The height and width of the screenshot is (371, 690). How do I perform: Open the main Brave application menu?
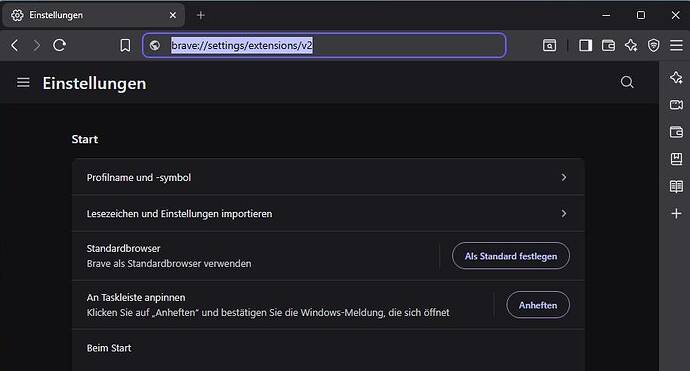pyautogui.click(x=676, y=45)
